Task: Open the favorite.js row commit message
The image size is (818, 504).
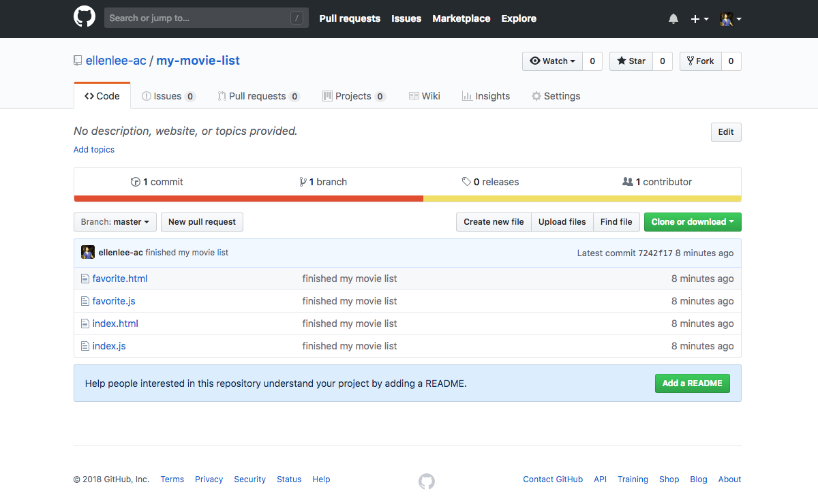Action: pos(350,301)
